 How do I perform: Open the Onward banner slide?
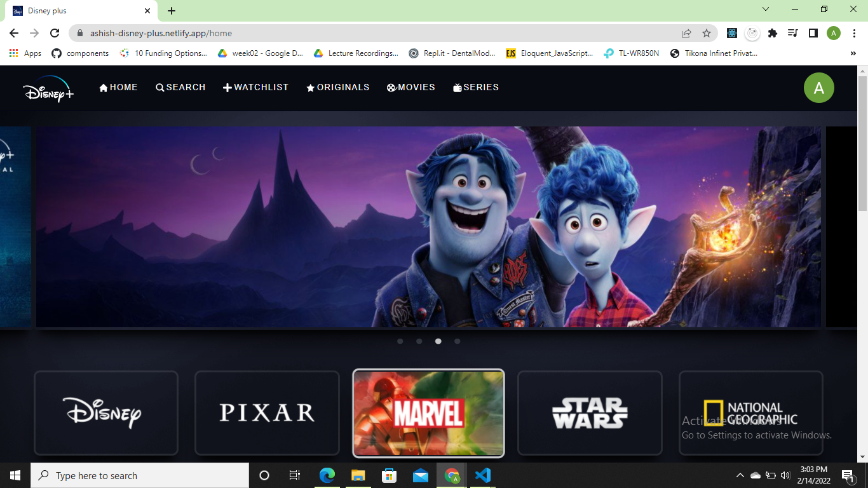(428, 227)
